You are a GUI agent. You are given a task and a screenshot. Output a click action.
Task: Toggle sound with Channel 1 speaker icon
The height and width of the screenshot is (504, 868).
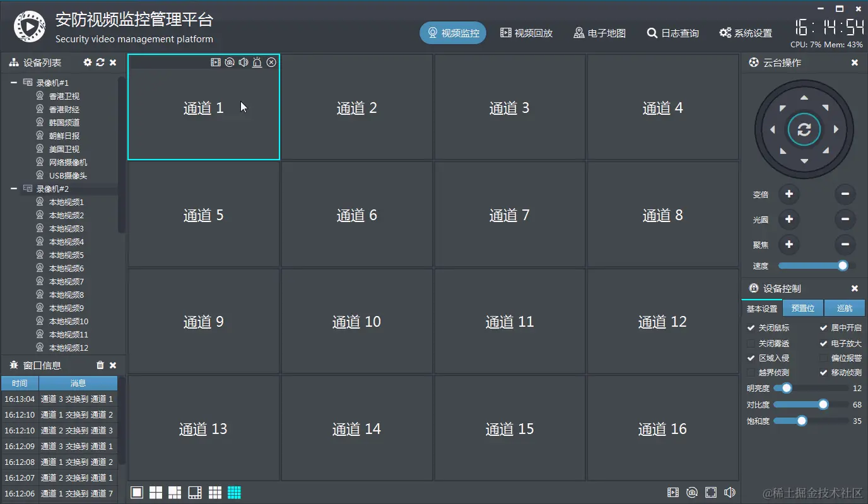243,62
